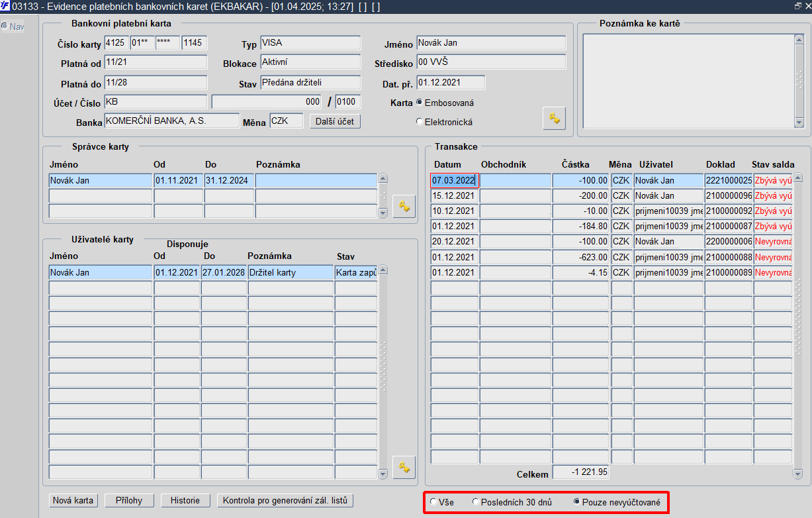812x518 pixels.
Task: Click down arrow of Uživatelé karty scrollbar
Action: pos(383,474)
